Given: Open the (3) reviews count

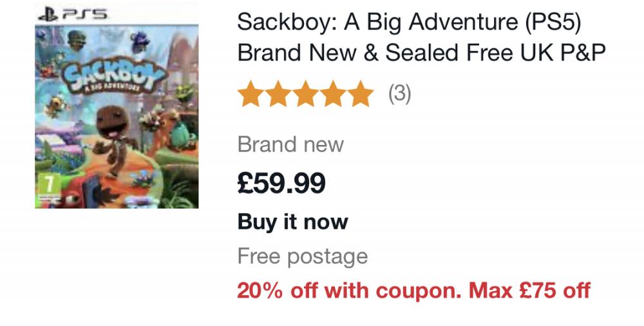Looking at the screenshot, I should tap(399, 95).
